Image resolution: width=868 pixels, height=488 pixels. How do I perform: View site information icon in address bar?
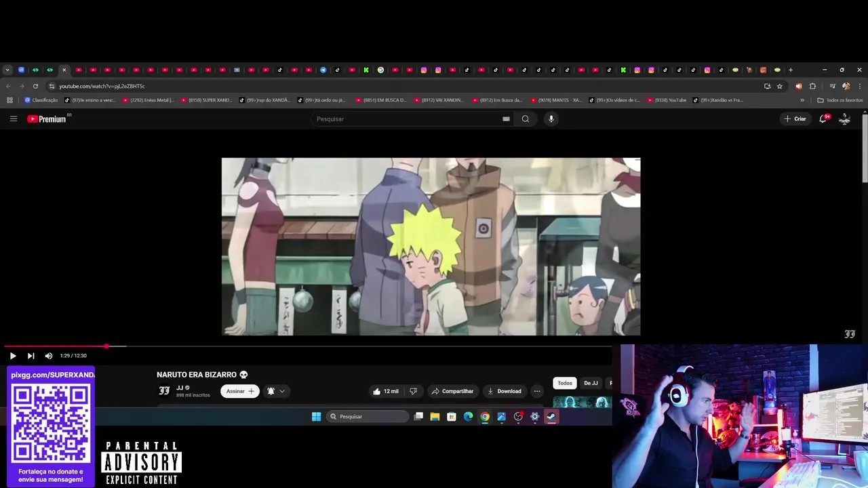(x=52, y=86)
